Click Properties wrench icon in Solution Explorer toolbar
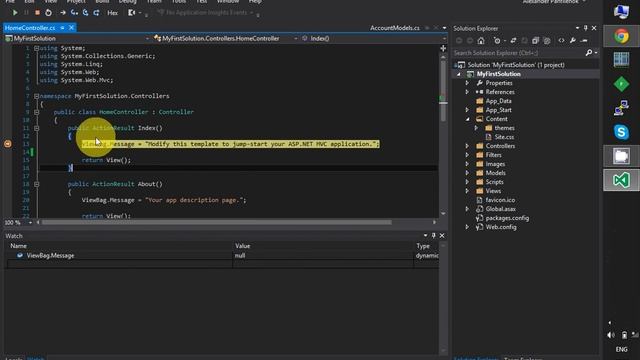Viewport: 640px width, 360px height. 573,40
